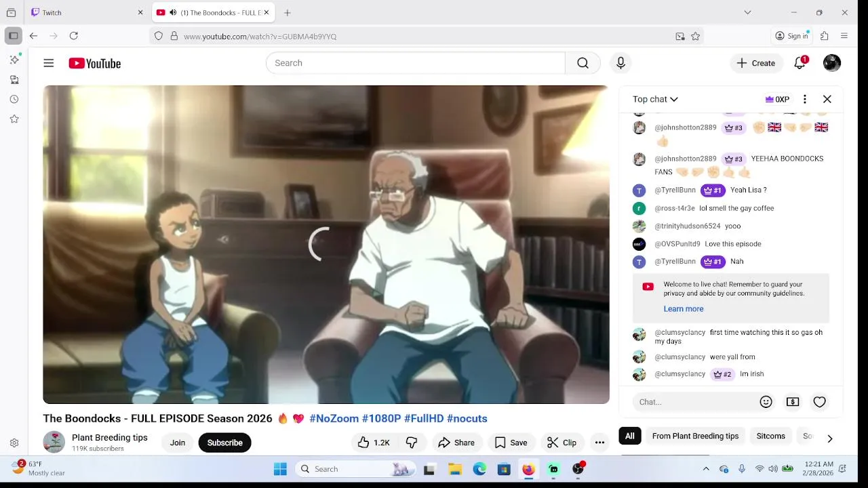
Task: Open Plant Breeding tips channel name
Action: (x=110, y=438)
